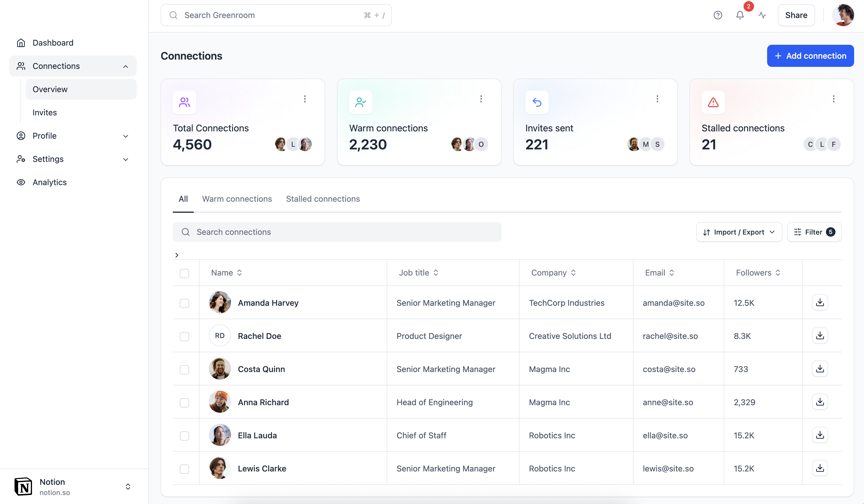Focus the Search connections field
Image resolution: width=864 pixels, height=504 pixels.
[x=337, y=232]
